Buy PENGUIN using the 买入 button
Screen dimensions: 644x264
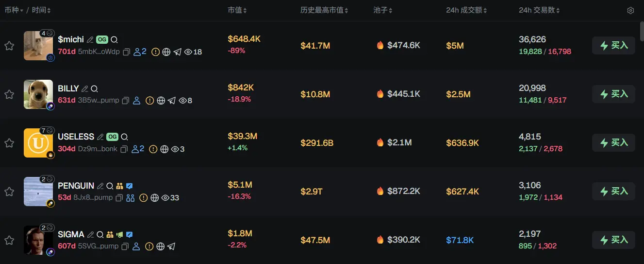point(613,191)
